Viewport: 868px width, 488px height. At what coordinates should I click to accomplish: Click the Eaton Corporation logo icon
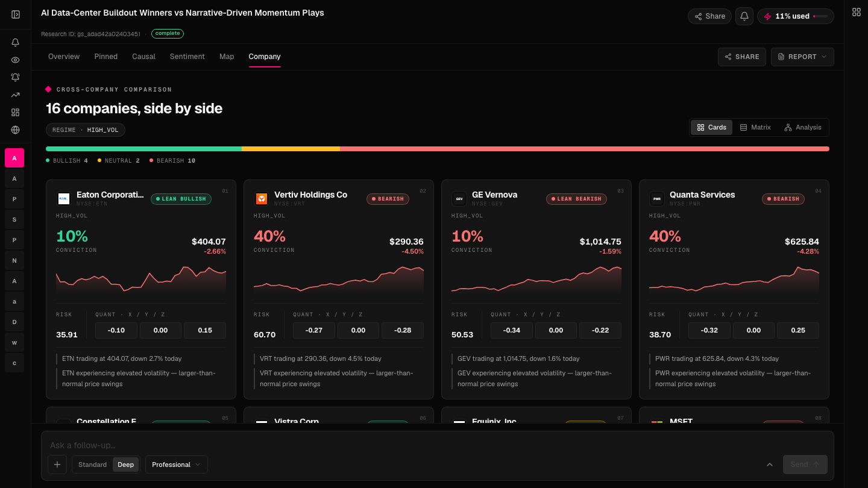pos(64,199)
